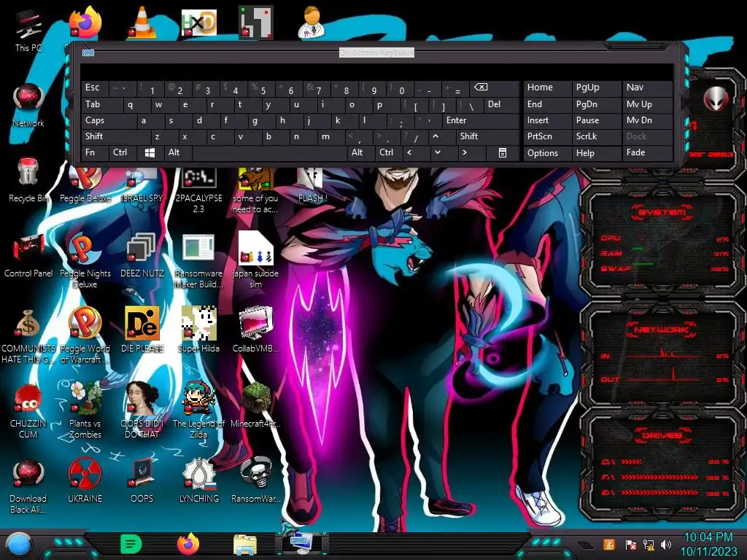747x560 pixels.
Task: Open Firefox from the taskbar
Action: click(x=188, y=544)
